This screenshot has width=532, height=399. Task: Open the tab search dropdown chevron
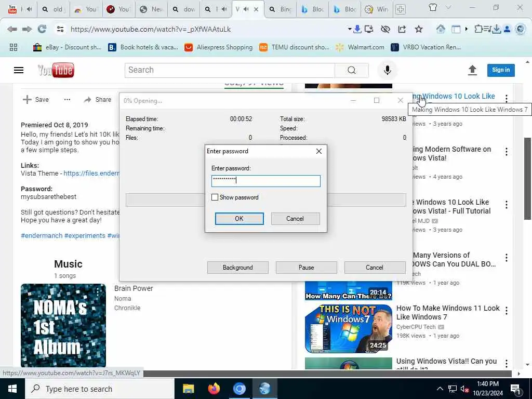[x=448, y=7]
